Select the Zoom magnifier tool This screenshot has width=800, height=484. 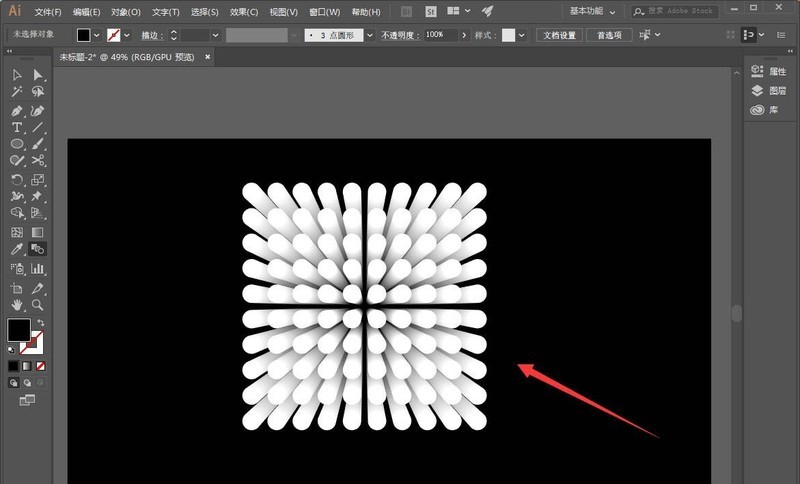[38, 304]
